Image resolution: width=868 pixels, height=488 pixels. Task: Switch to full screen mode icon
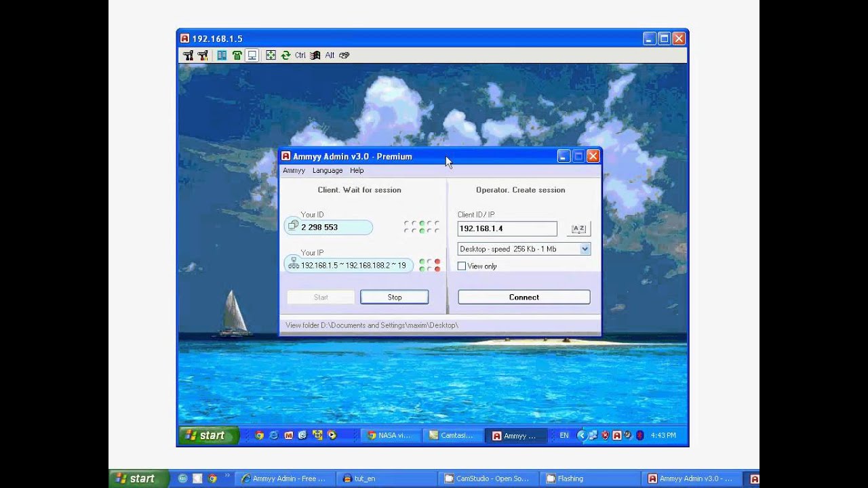[x=271, y=56]
